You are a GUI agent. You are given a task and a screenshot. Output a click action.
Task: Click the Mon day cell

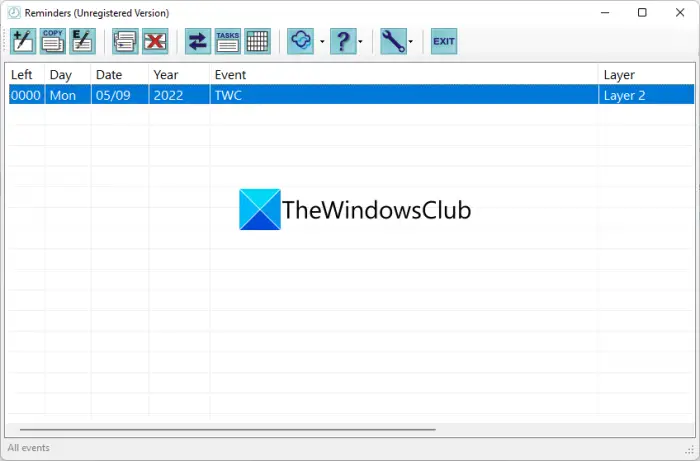[x=68, y=95]
